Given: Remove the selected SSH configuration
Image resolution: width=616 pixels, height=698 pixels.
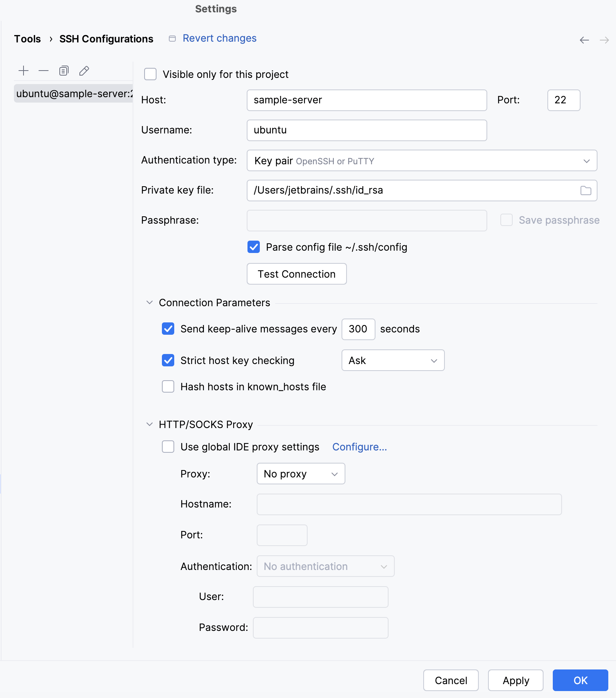Looking at the screenshot, I should [x=44, y=71].
